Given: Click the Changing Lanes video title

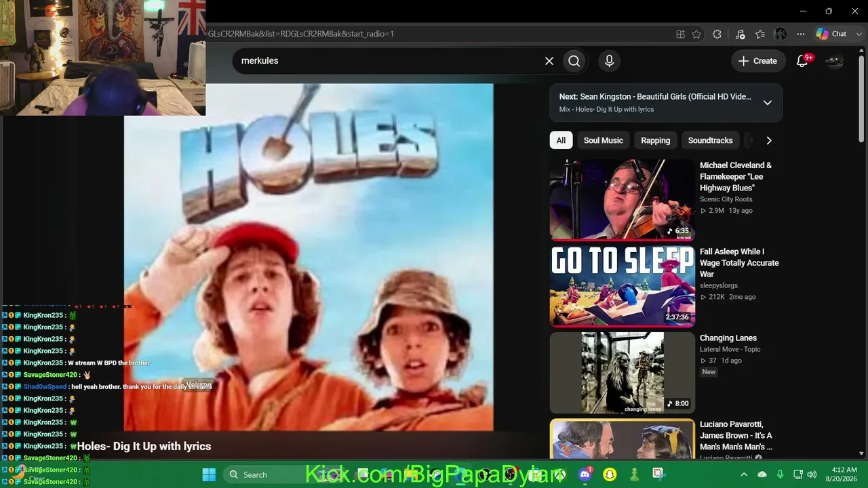Looking at the screenshot, I should point(728,338).
